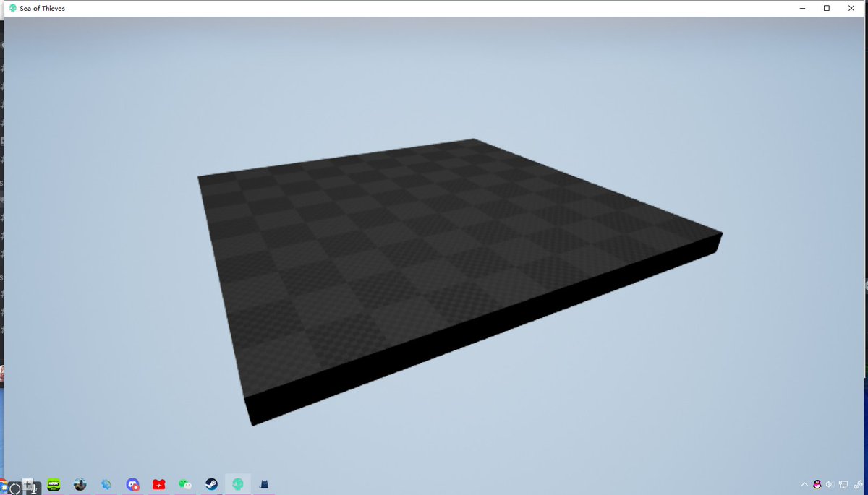Minimize the Sea of Thieves window
868x495 pixels.
point(803,8)
